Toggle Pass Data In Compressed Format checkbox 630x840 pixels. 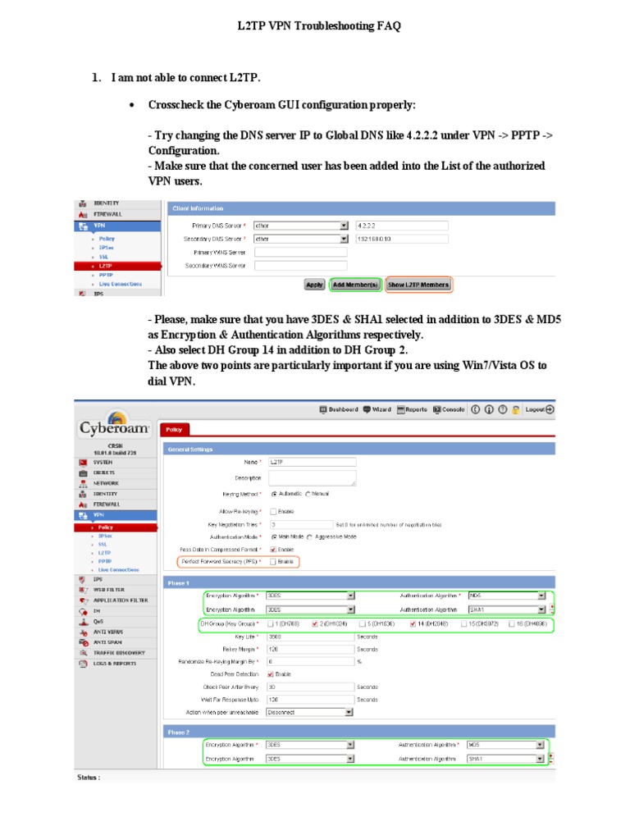pos(273,550)
